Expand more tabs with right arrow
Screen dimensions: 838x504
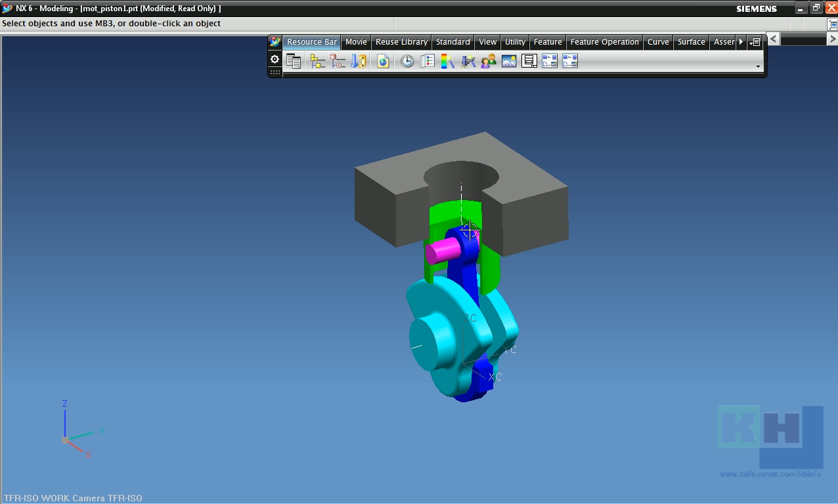pyautogui.click(x=741, y=42)
